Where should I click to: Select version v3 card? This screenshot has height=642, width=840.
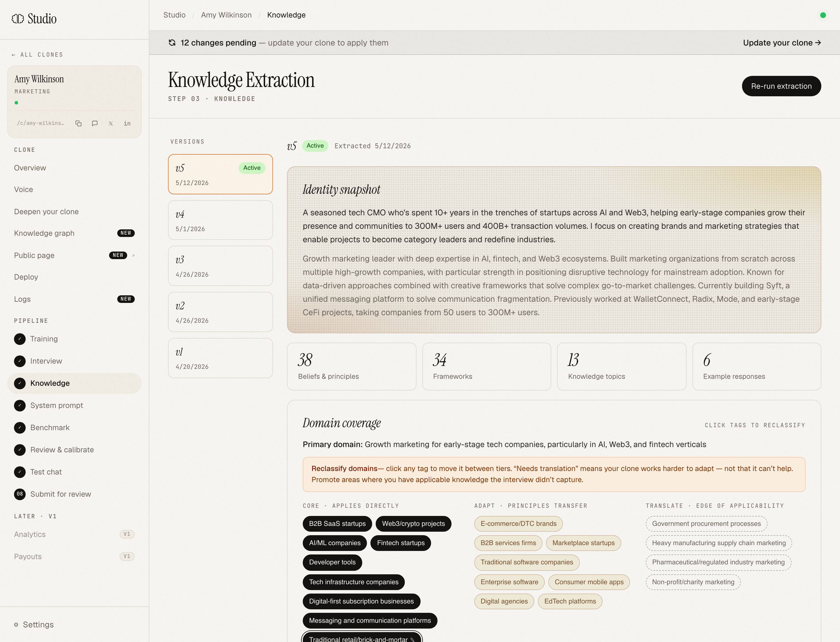[x=220, y=266]
